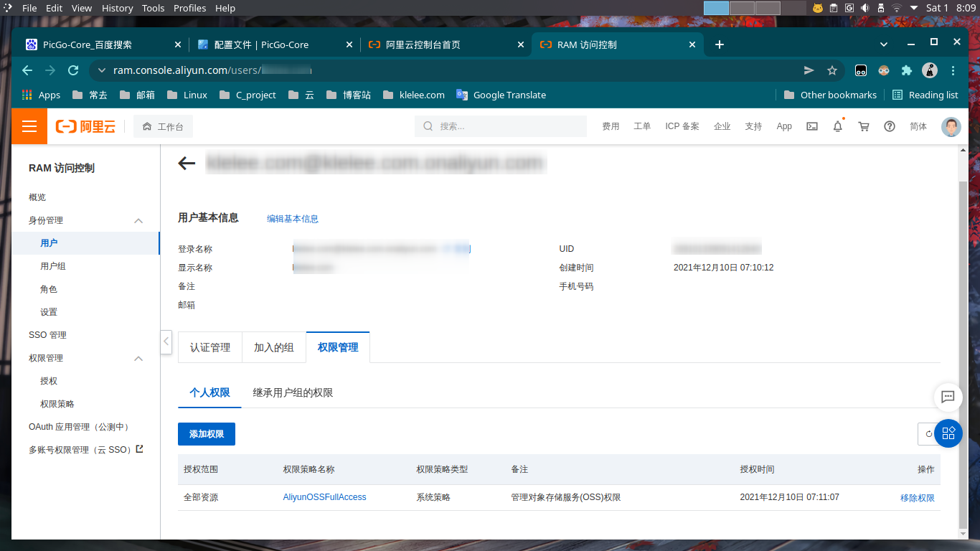Collapse the 权限管理 section
This screenshot has height=551, width=980.
click(138, 358)
